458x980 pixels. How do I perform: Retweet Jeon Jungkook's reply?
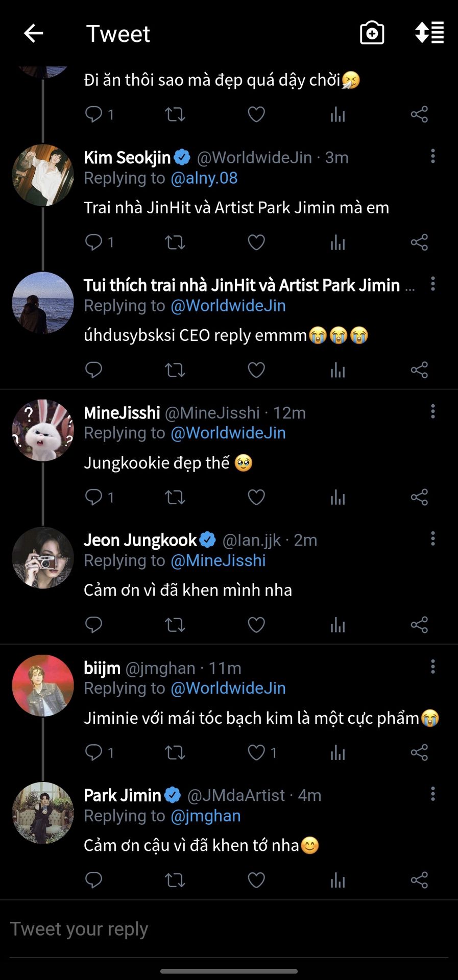[x=175, y=625]
